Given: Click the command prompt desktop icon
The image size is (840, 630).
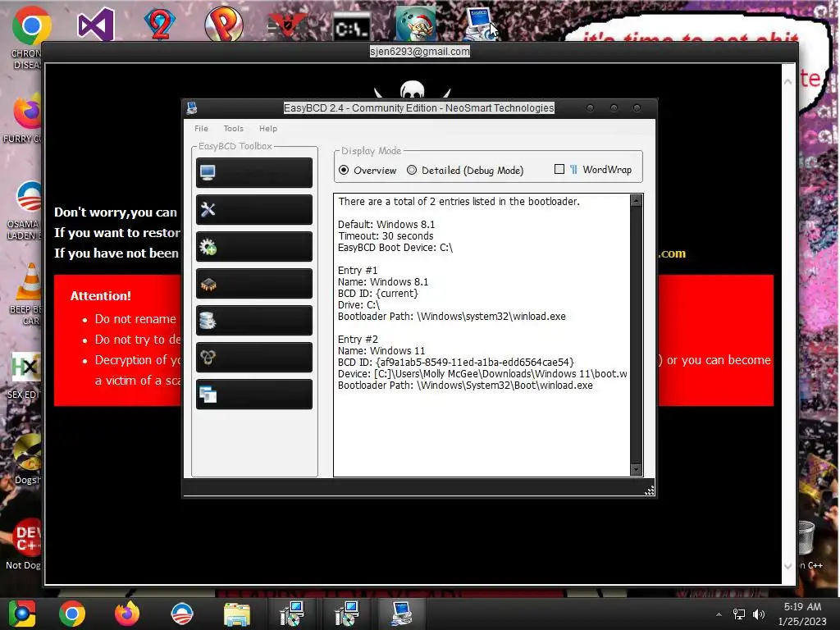Looking at the screenshot, I should pyautogui.click(x=351, y=28).
